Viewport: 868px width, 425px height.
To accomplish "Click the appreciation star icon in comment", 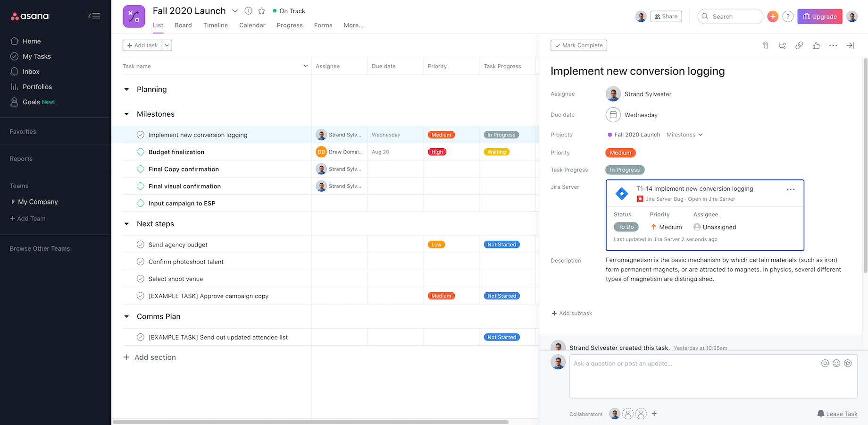I will [x=848, y=363].
